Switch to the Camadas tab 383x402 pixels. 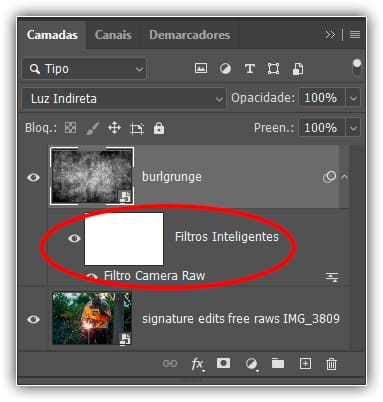52,35
